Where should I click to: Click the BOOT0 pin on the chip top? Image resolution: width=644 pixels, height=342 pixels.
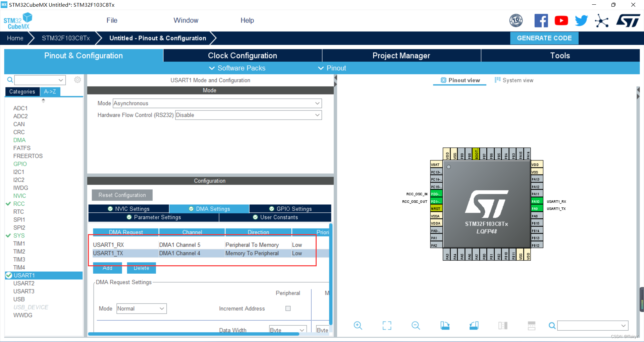[476, 154]
